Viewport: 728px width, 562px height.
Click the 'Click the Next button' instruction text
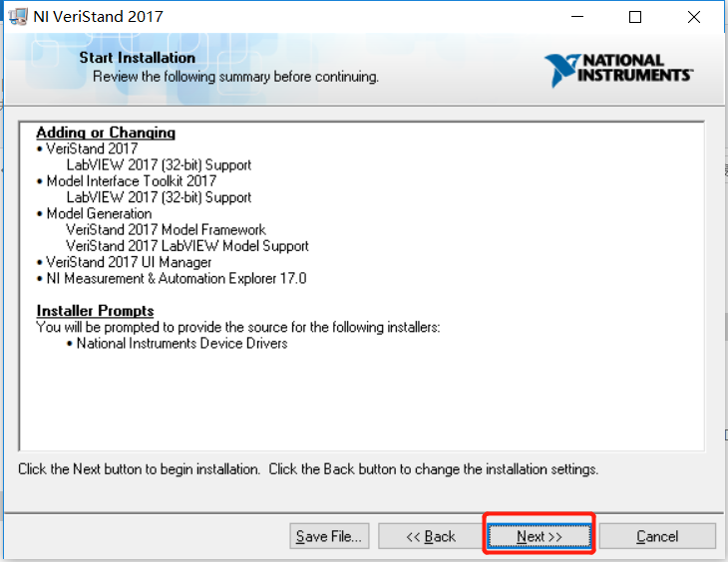pos(308,469)
